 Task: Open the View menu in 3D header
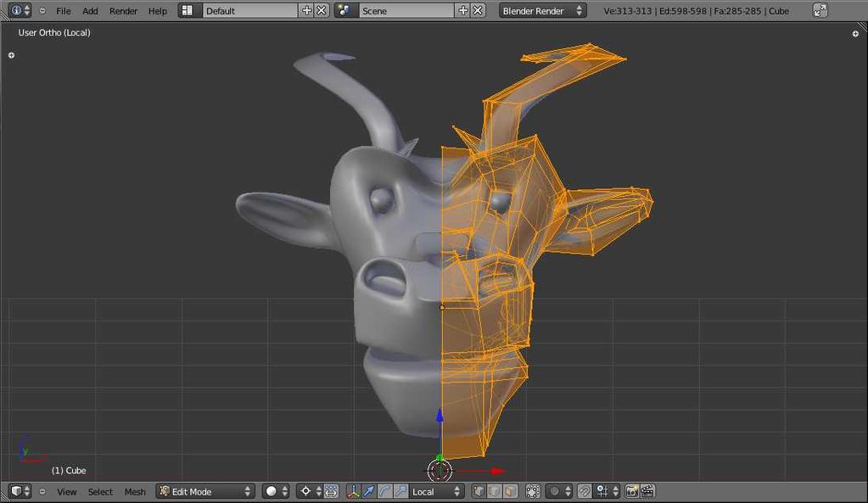[67, 491]
